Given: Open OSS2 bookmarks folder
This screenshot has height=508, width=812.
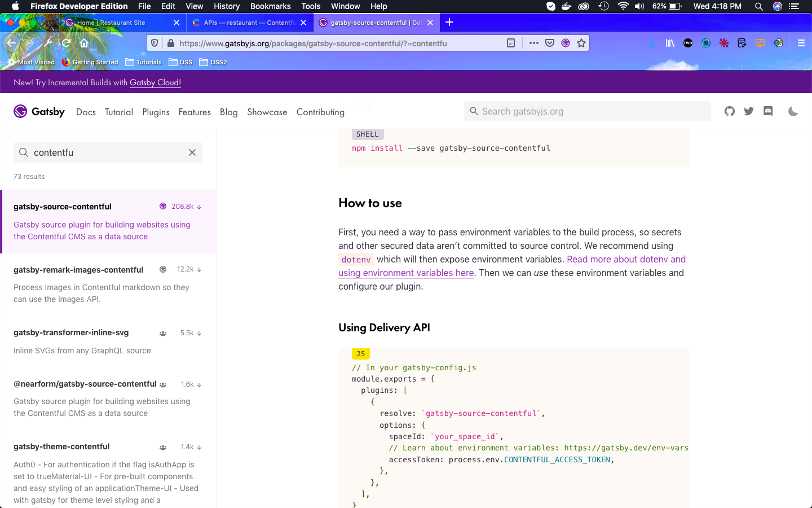Looking at the screenshot, I should (213, 62).
